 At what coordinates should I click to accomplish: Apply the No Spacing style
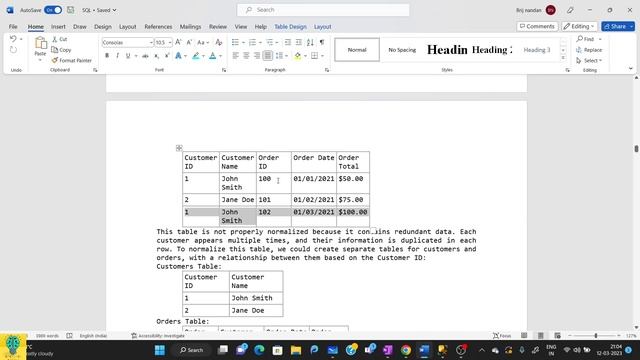pos(402,50)
